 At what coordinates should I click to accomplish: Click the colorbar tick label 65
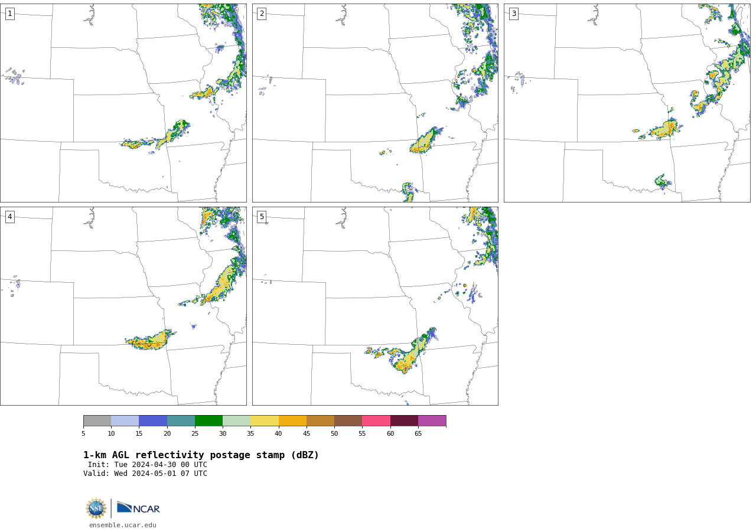click(418, 433)
